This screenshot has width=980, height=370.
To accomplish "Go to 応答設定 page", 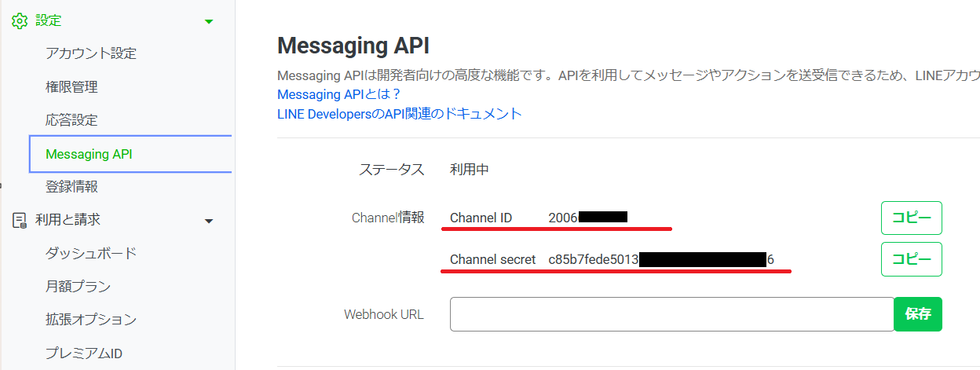I will click(71, 120).
